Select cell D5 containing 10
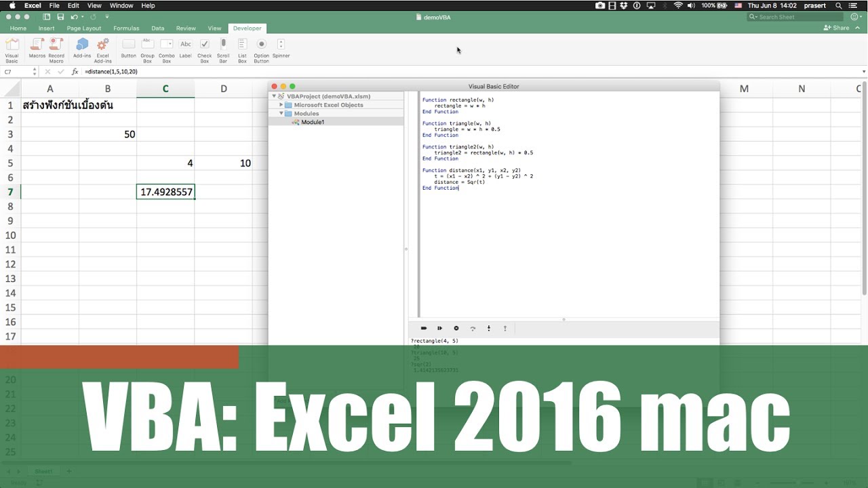868x488 pixels. coord(224,163)
